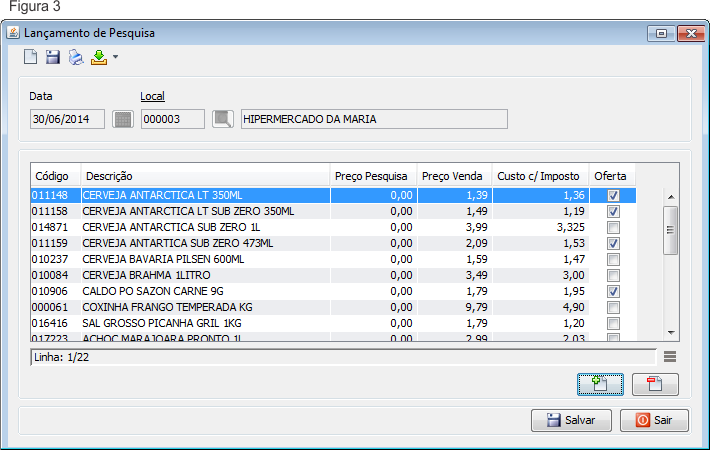The height and width of the screenshot is (450, 710).
Task: Click the floppy disk save toolbar icon
Action: [x=53, y=58]
